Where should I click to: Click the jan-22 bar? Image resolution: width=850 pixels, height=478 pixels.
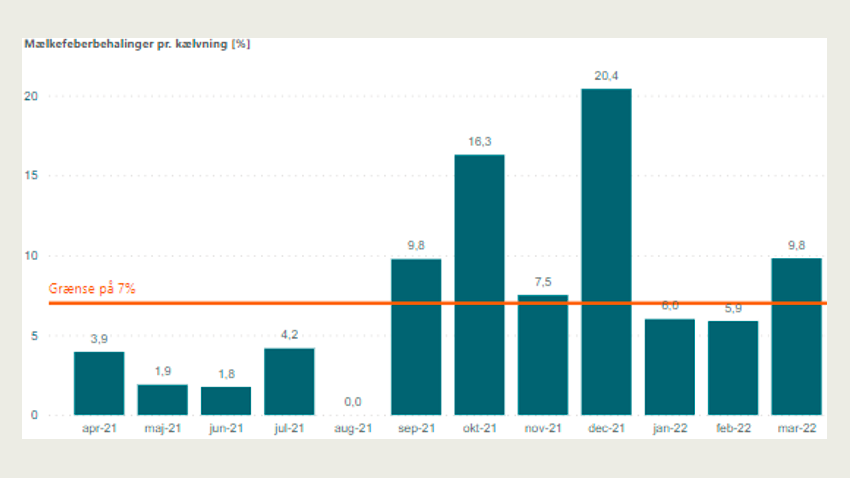point(670,366)
